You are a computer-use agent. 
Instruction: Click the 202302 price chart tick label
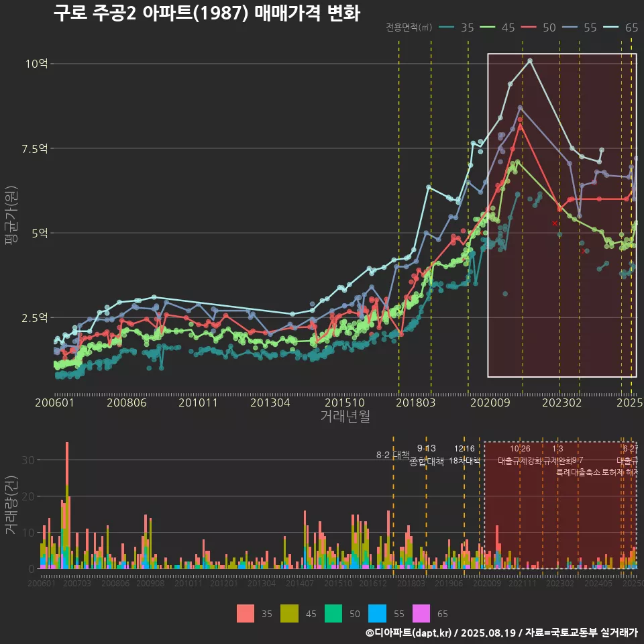pos(562,402)
